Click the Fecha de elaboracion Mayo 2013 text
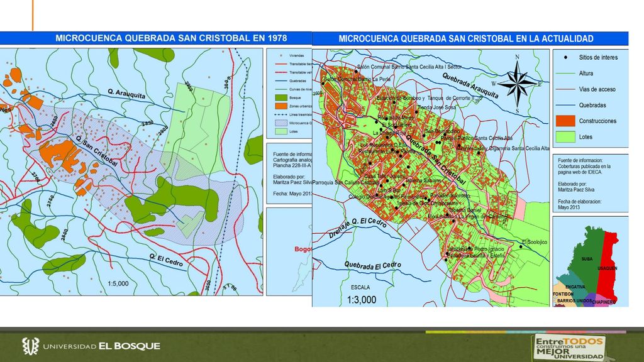The image size is (644, 362). [579, 204]
